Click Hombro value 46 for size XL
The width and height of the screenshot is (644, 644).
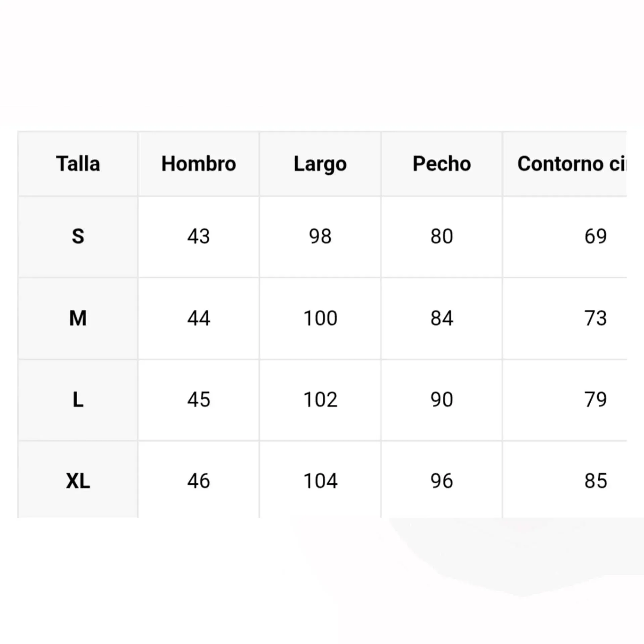coord(199,481)
